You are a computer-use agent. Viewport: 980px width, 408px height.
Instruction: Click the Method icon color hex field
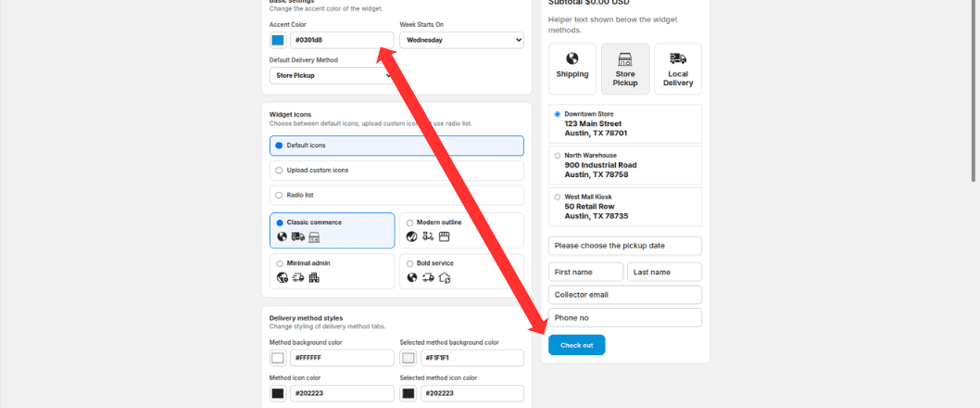[x=342, y=393]
